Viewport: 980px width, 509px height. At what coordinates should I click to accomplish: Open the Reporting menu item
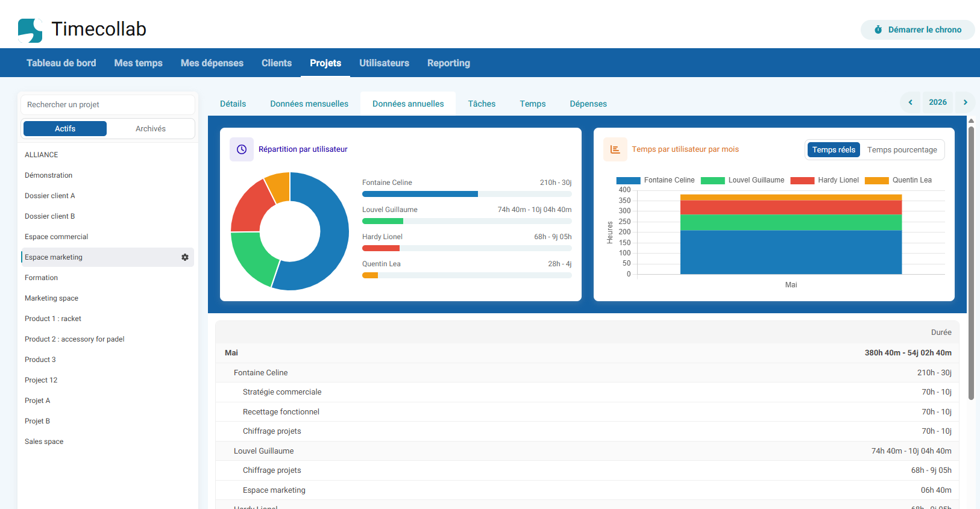pyautogui.click(x=448, y=63)
